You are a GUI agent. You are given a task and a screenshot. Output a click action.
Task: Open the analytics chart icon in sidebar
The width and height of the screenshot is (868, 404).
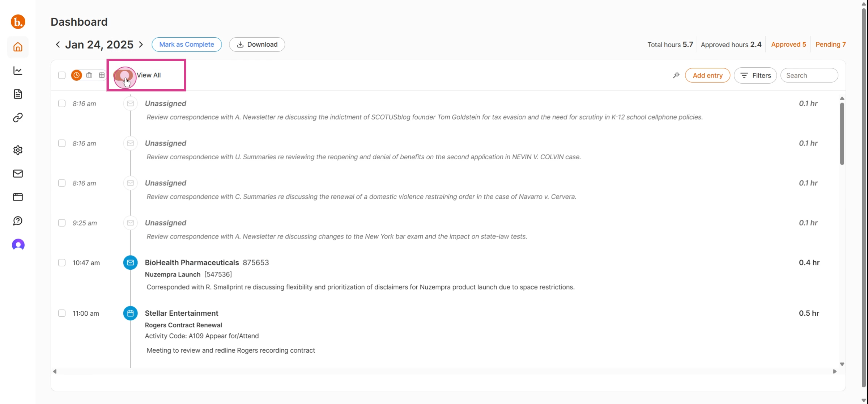point(18,71)
